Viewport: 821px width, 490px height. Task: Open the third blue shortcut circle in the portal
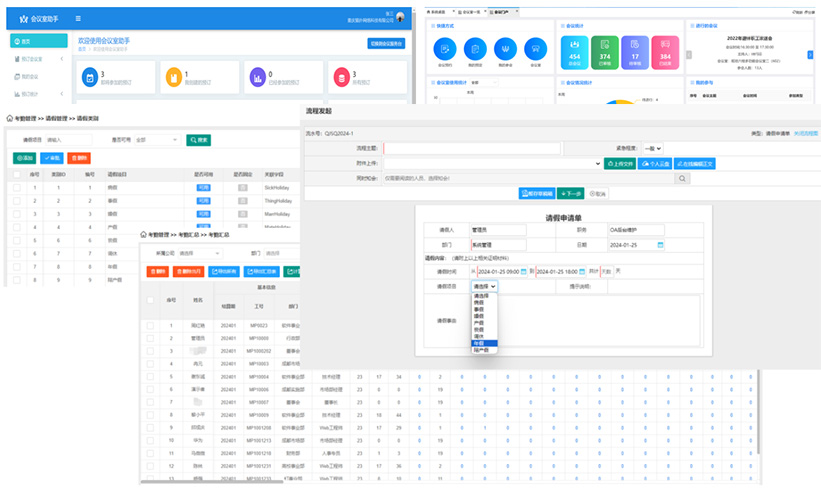(505, 49)
